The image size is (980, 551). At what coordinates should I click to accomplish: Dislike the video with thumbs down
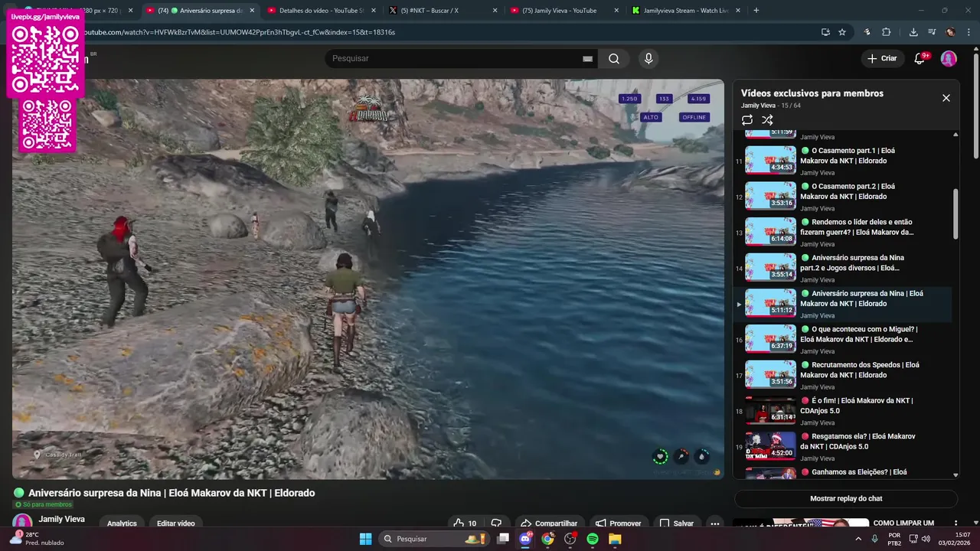[x=496, y=523]
